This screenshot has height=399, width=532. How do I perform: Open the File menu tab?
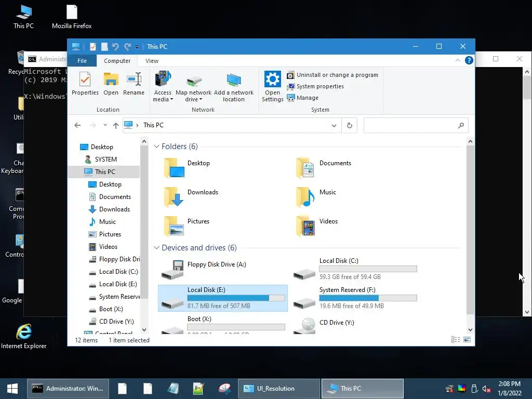[82, 61]
